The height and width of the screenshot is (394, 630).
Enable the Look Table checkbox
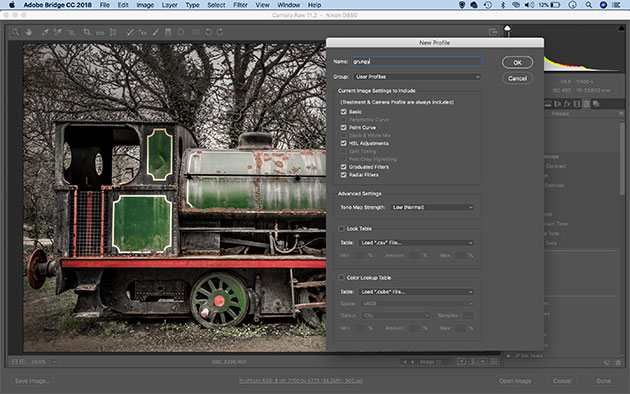point(342,229)
